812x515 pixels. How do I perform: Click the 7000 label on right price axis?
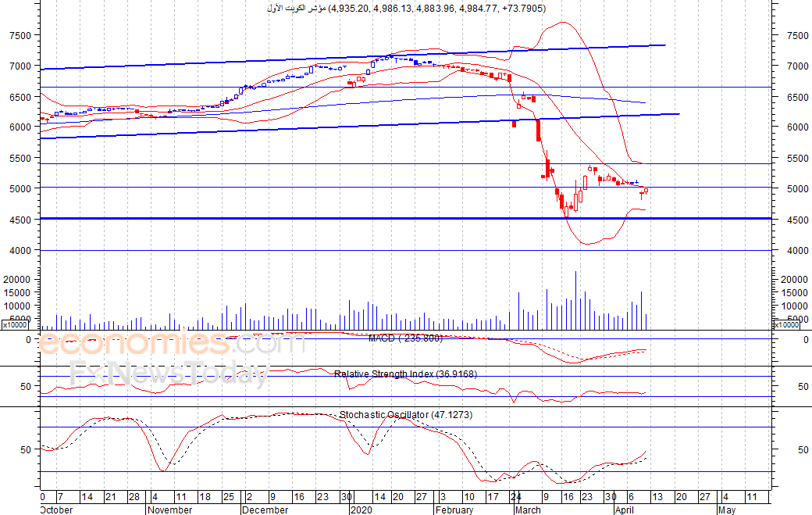(x=797, y=66)
